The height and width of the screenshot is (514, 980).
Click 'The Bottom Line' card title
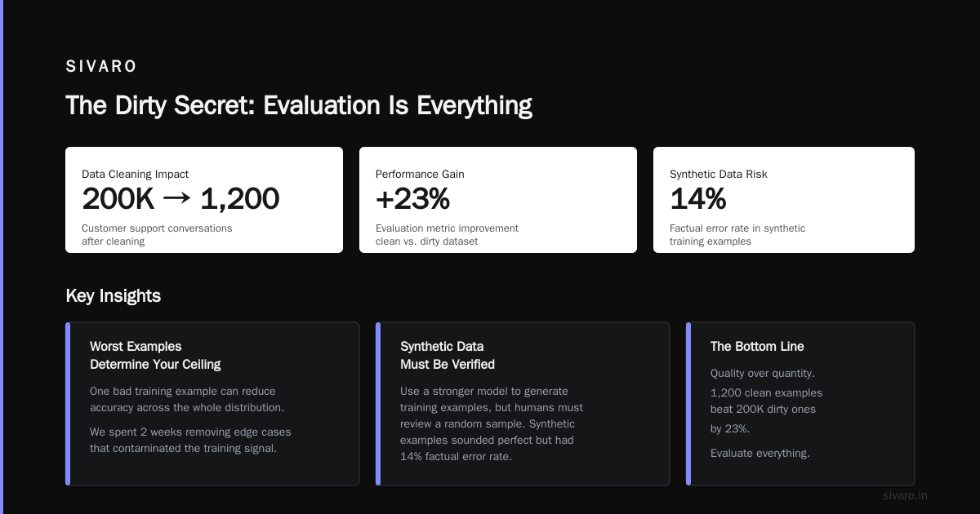click(x=757, y=347)
